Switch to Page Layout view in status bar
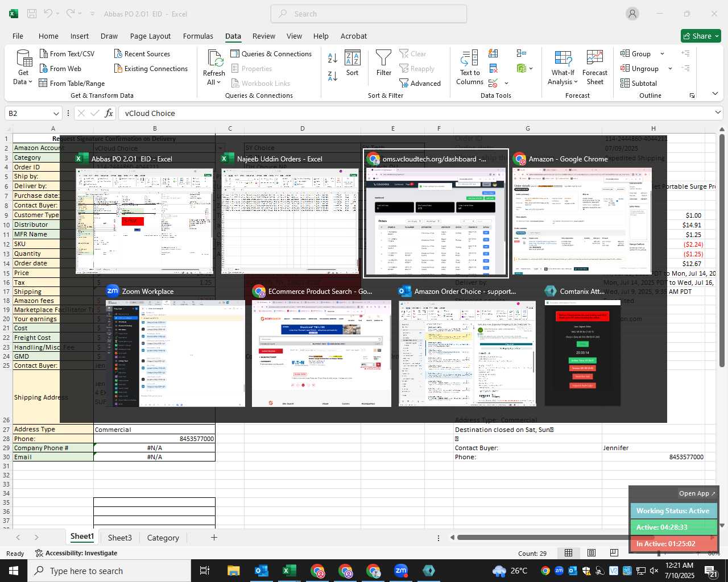 coord(591,553)
